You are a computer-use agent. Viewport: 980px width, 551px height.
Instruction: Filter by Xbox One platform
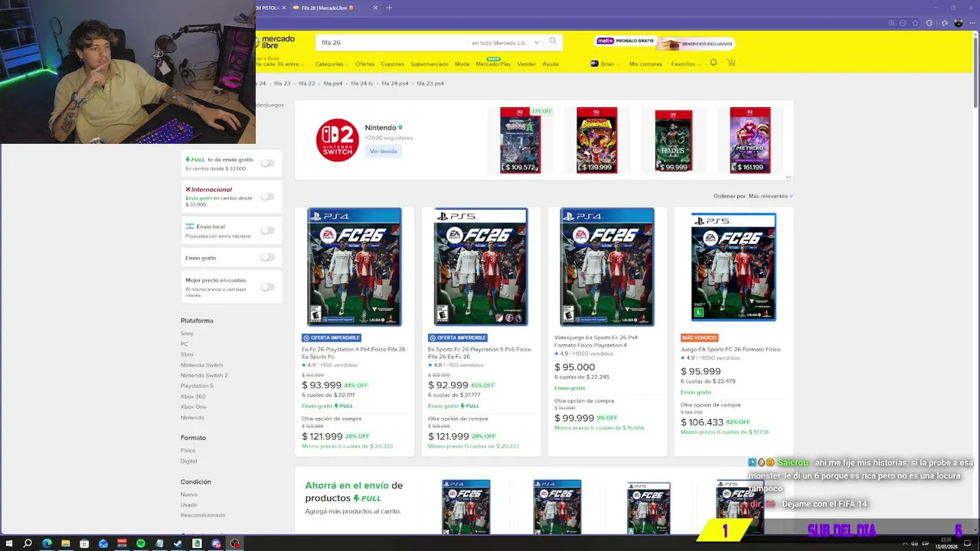tap(193, 407)
